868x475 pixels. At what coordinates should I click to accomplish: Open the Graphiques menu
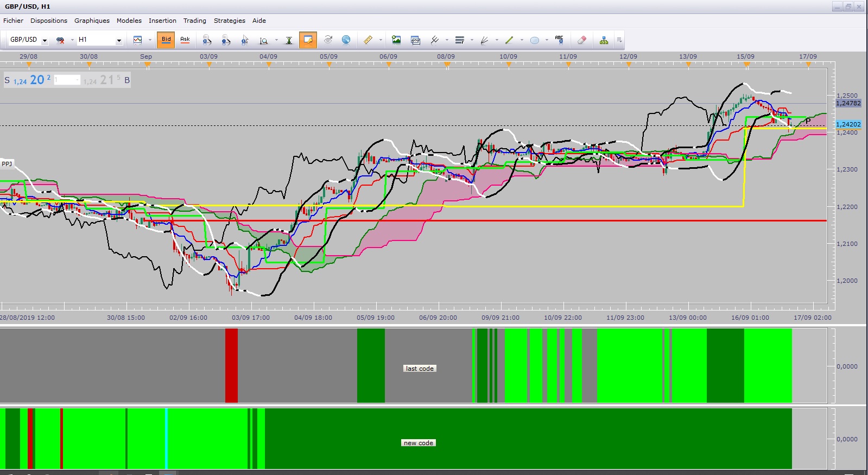[92, 21]
